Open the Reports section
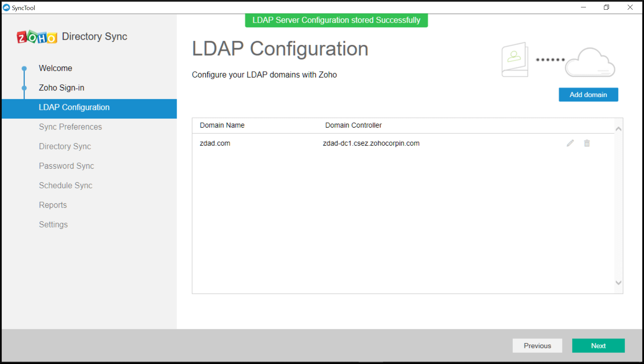 pyautogui.click(x=53, y=205)
